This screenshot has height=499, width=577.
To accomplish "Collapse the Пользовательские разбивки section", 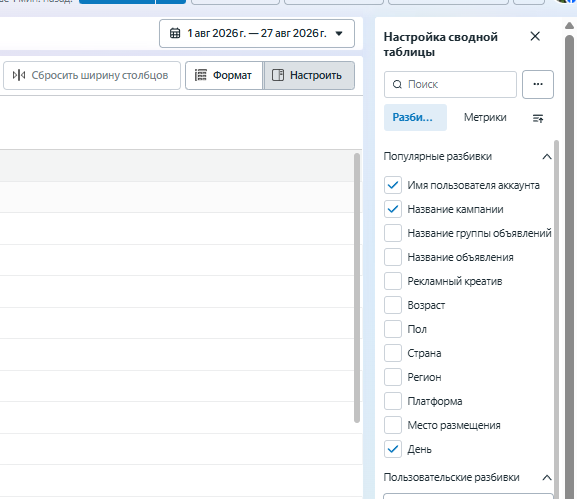I will coord(547,478).
